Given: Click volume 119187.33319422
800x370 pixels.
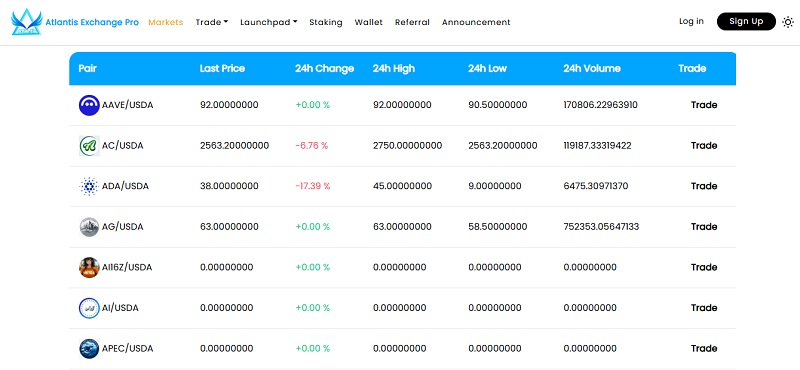Looking at the screenshot, I should pyautogui.click(x=597, y=145).
